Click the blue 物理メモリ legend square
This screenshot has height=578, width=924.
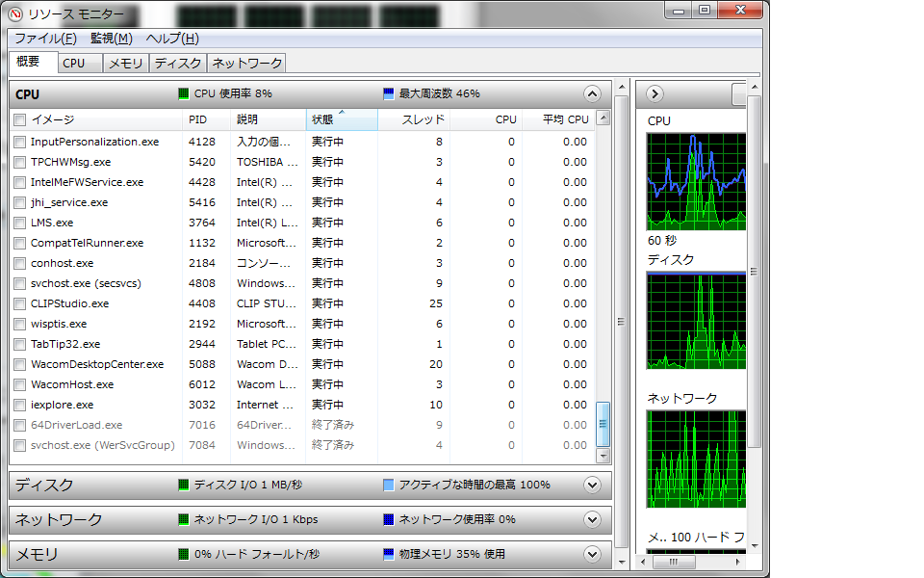click(388, 554)
